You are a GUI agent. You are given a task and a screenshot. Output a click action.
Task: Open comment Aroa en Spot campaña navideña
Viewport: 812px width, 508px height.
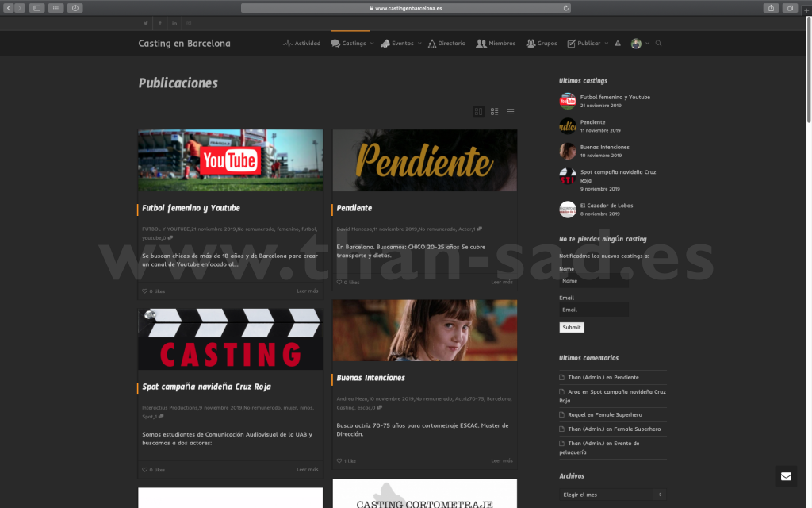tap(613, 396)
